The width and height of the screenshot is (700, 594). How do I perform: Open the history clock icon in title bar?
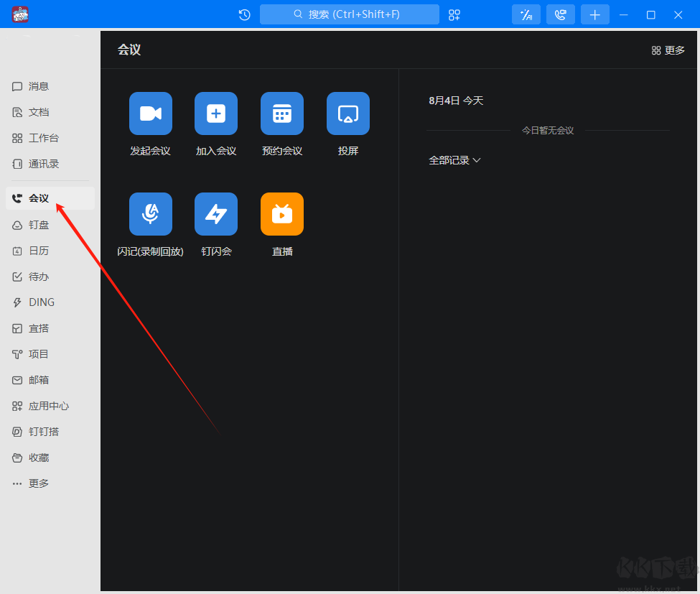click(x=245, y=15)
